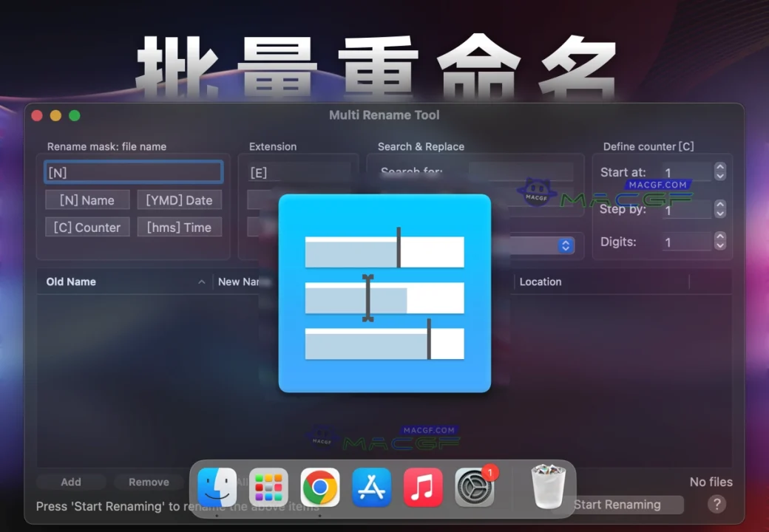Increase the Start at value with stepper
This screenshot has width=769, height=532.
(719, 168)
